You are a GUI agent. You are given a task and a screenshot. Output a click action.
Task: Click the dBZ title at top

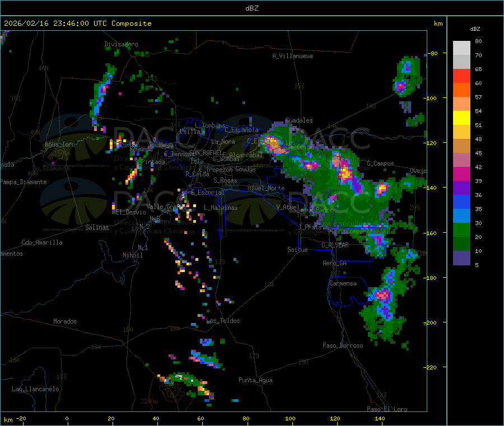pyautogui.click(x=251, y=8)
